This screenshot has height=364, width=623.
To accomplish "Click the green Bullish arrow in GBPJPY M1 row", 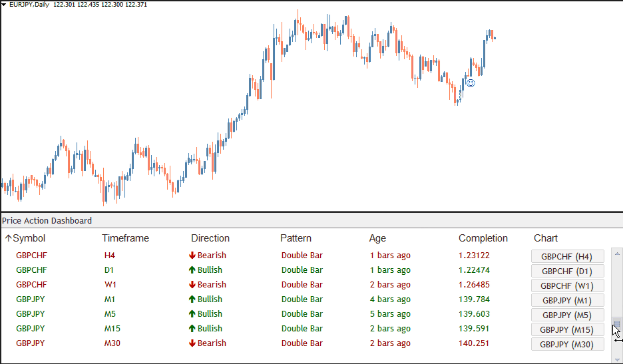I will pyautogui.click(x=192, y=299).
